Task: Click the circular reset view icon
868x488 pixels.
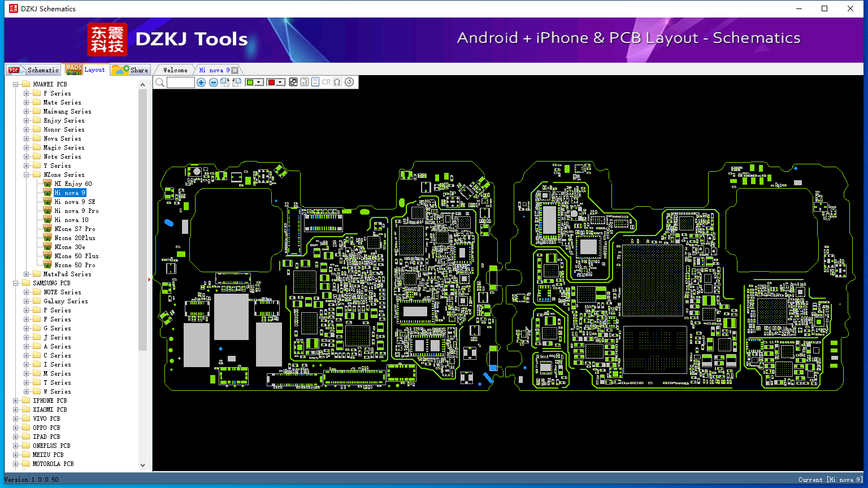Action: [349, 82]
